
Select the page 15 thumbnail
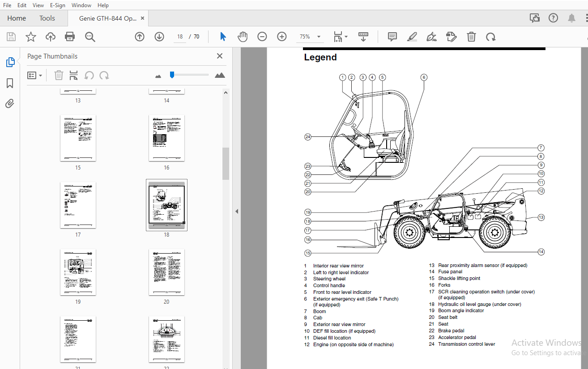click(78, 138)
